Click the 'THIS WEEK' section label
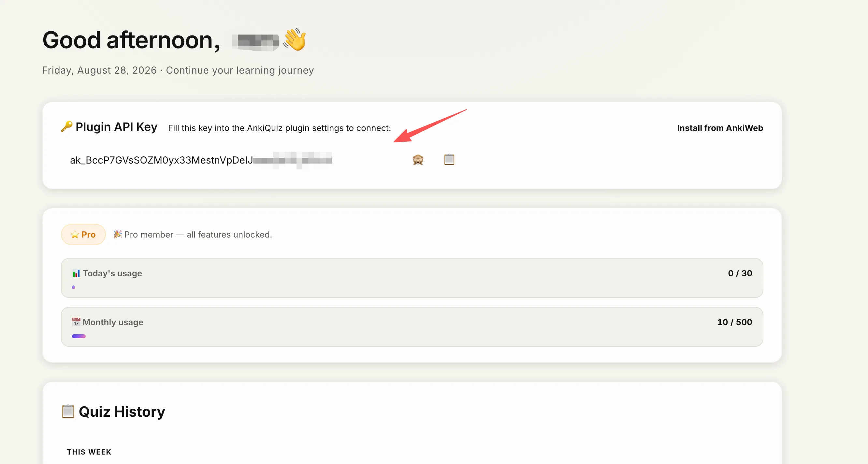This screenshot has height=464, width=868. pyautogui.click(x=89, y=452)
